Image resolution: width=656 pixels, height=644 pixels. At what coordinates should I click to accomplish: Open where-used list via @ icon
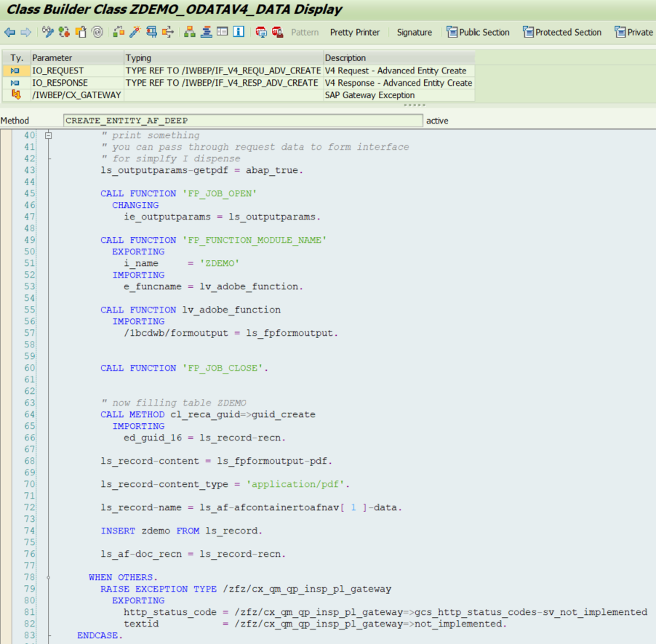pos(97,32)
